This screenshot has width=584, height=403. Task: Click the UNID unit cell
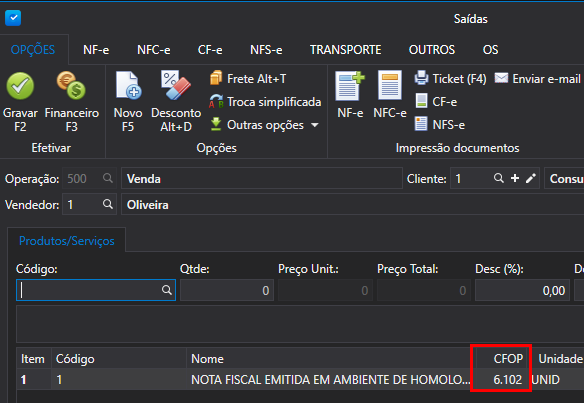[545, 380]
